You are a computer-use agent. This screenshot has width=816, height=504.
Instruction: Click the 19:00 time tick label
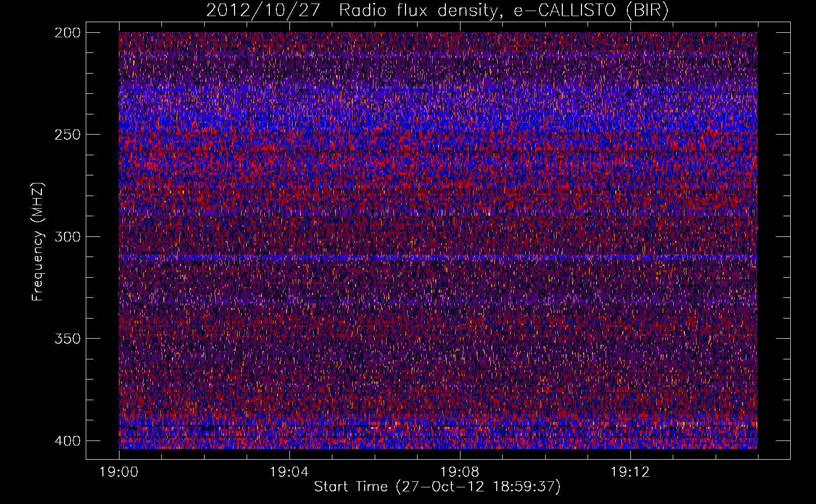click(119, 472)
